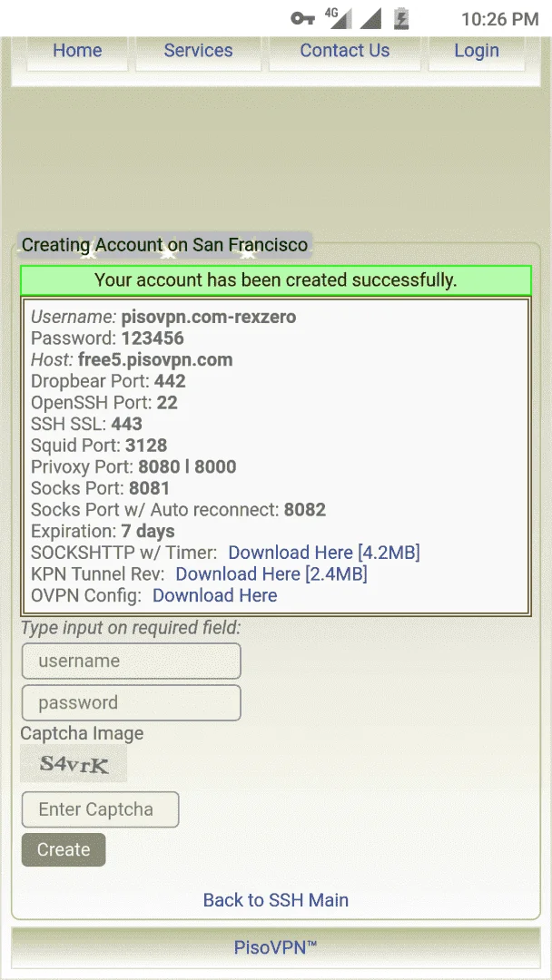552x980 pixels.
Task: Go Back to SSH Main
Action: (x=276, y=900)
